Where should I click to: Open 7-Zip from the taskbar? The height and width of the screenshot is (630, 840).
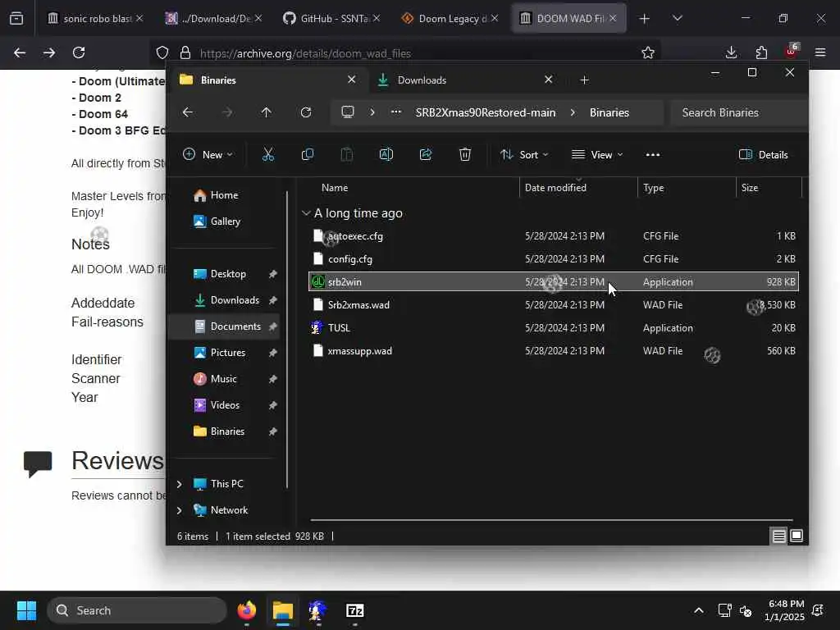pyautogui.click(x=354, y=610)
